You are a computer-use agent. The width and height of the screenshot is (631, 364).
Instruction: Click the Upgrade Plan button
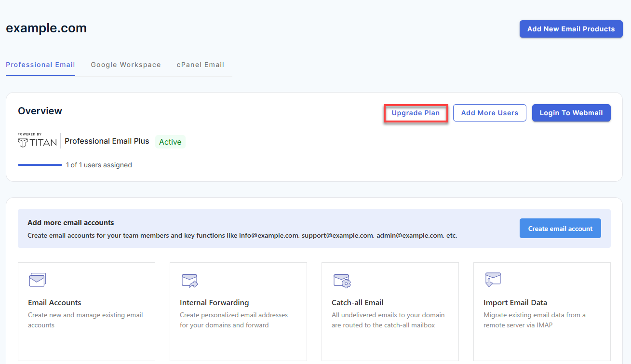click(416, 113)
